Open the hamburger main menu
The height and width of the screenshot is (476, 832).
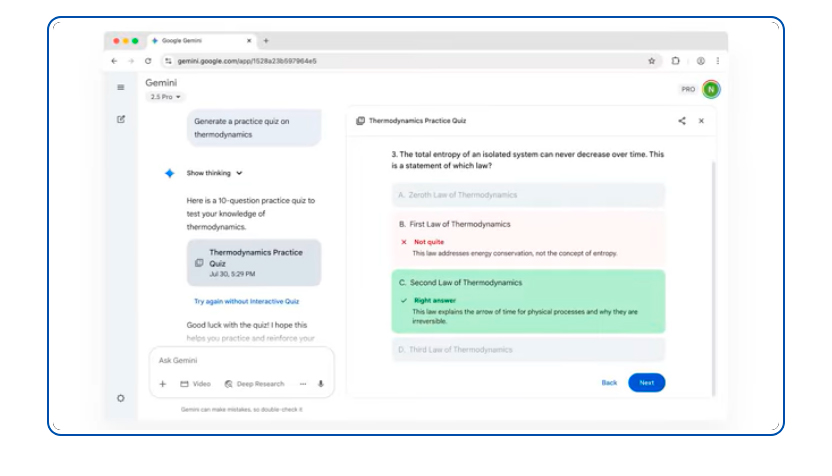point(121,87)
